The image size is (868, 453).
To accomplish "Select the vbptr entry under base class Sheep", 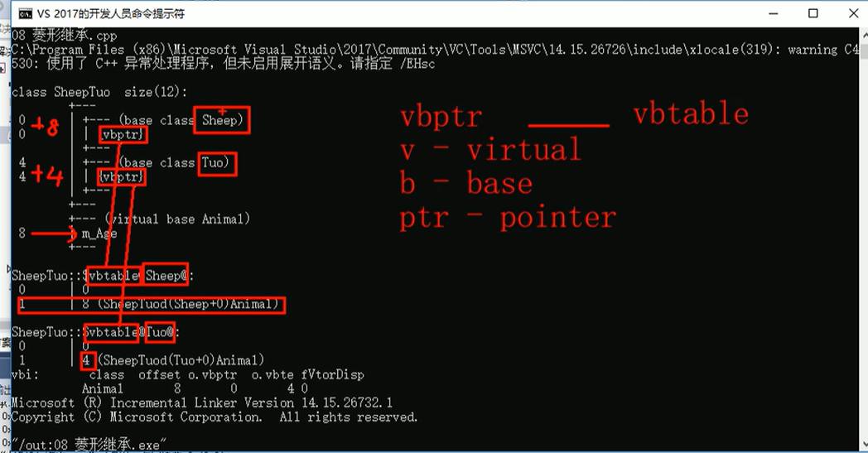I will [x=123, y=134].
